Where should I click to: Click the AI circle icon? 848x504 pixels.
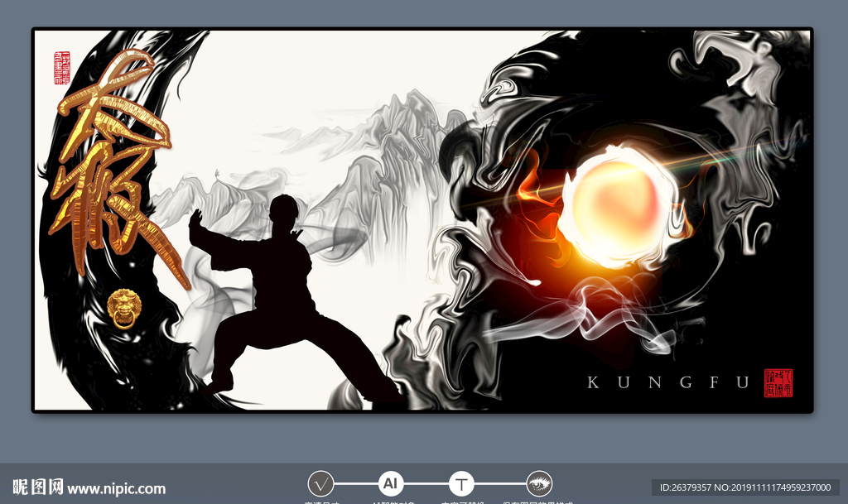click(390, 484)
